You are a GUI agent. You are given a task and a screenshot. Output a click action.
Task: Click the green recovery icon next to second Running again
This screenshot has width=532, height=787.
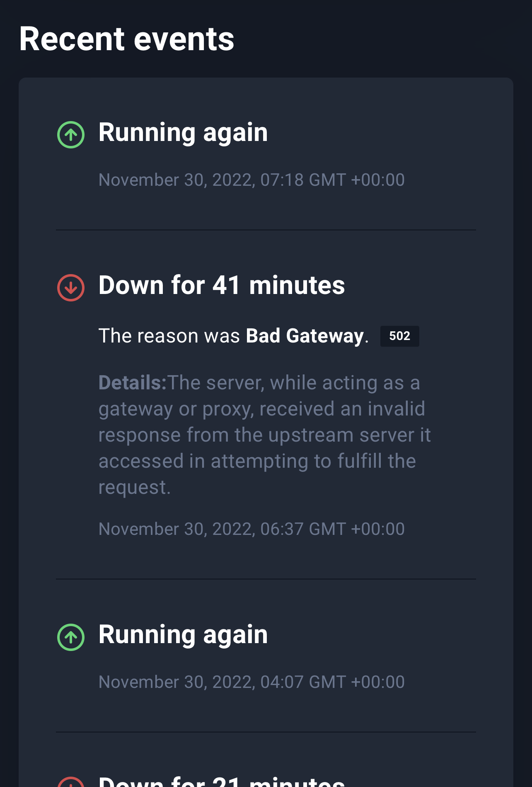coord(70,635)
